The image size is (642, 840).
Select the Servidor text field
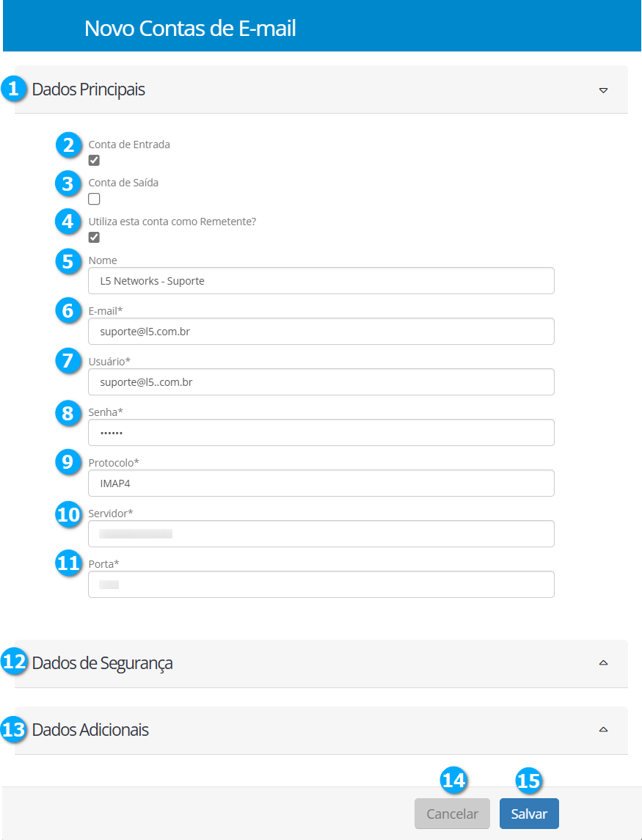(x=321, y=534)
